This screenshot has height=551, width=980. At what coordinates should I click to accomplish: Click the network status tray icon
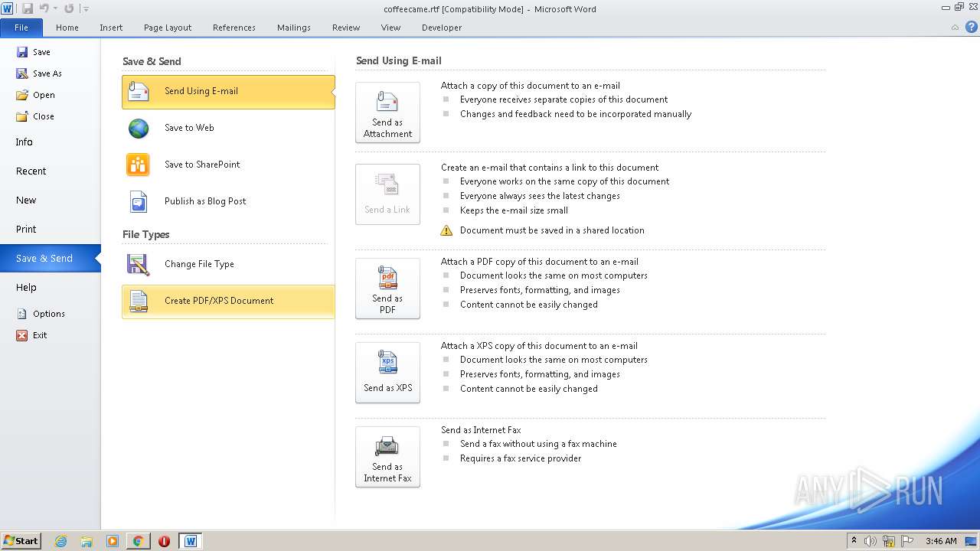click(x=888, y=541)
